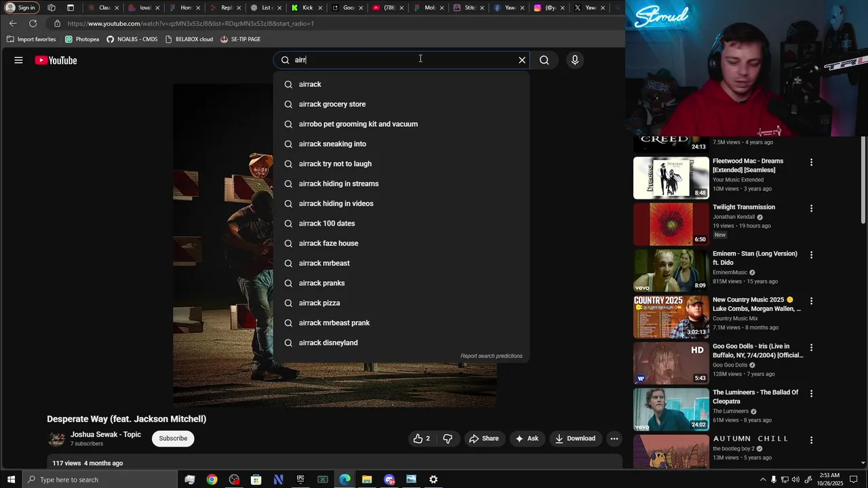Image resolution: width=868 pixels, height=488 pixels.
Task: Select 'airrack hiding in videos' suggestion
Action: [x=401, y=203]
